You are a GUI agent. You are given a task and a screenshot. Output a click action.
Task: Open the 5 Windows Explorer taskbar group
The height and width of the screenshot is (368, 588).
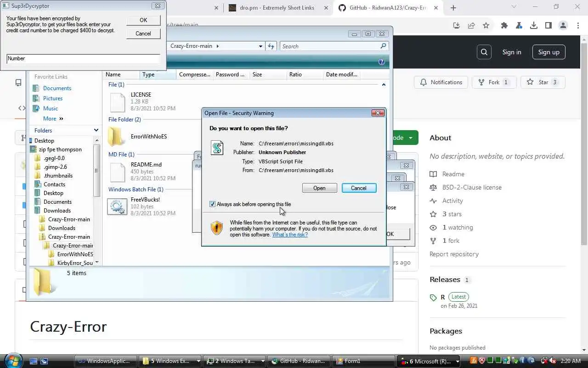click(171, 361)
